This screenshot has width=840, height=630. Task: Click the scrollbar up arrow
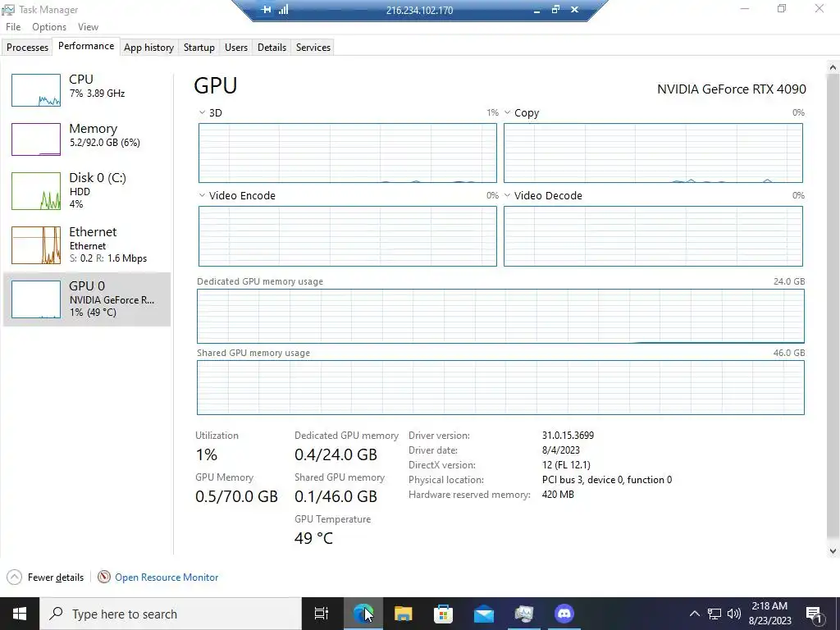pyautogui.click(x=833, y=67)
